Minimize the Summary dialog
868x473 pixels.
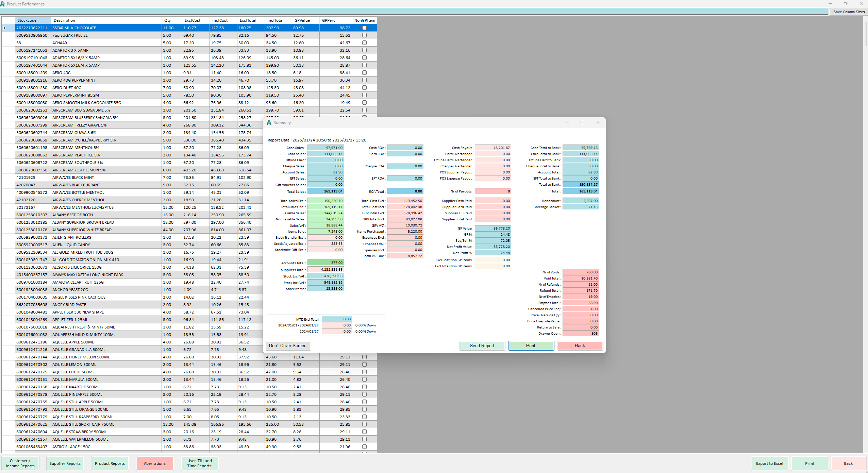coord(567,122)
